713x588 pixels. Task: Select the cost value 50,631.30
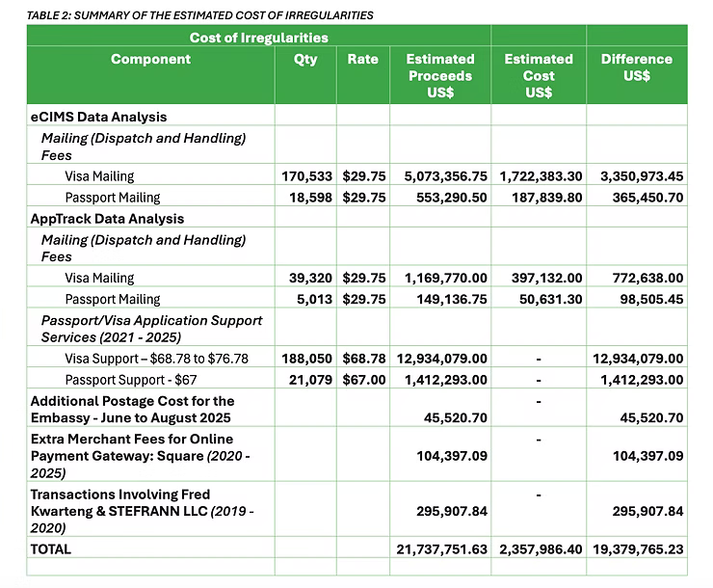pyautogui.click(x=551, y=299)
